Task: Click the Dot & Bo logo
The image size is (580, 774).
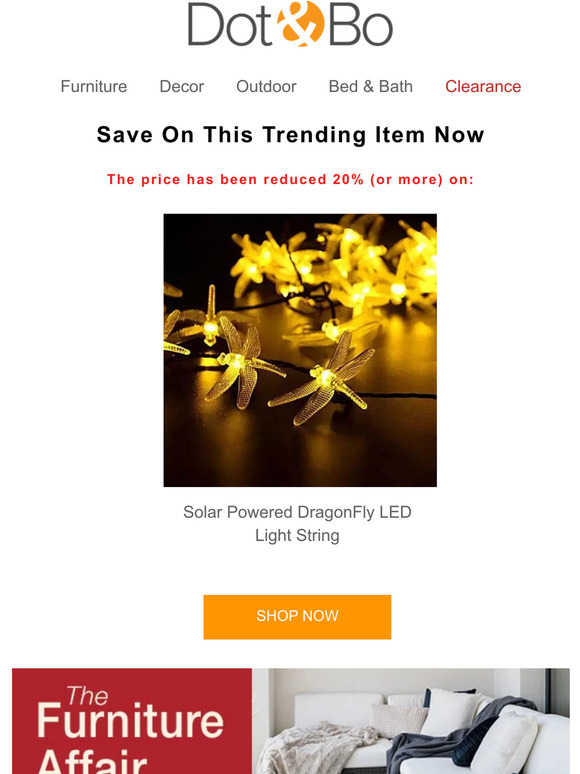Action: (290, 24)
